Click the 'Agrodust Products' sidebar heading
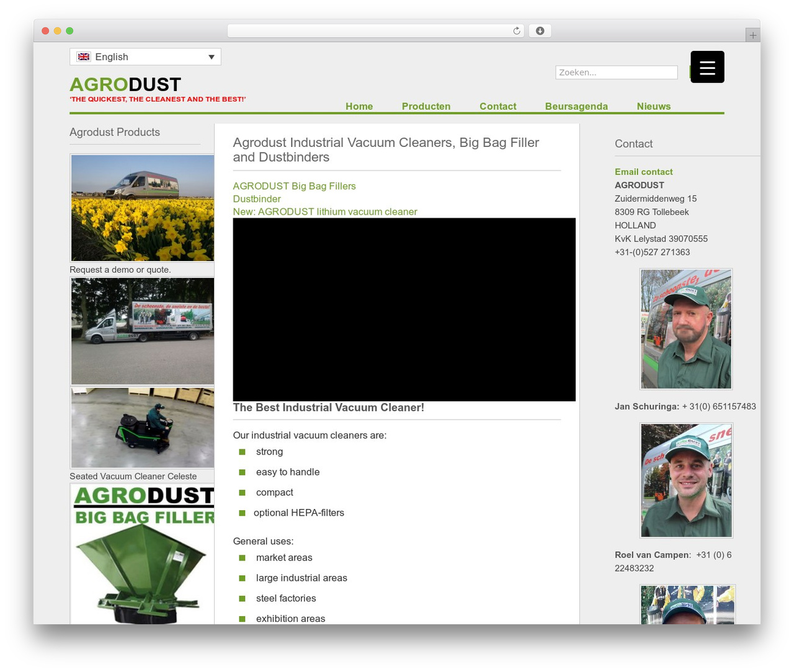794x672 pixels. [x=115, y=132]
